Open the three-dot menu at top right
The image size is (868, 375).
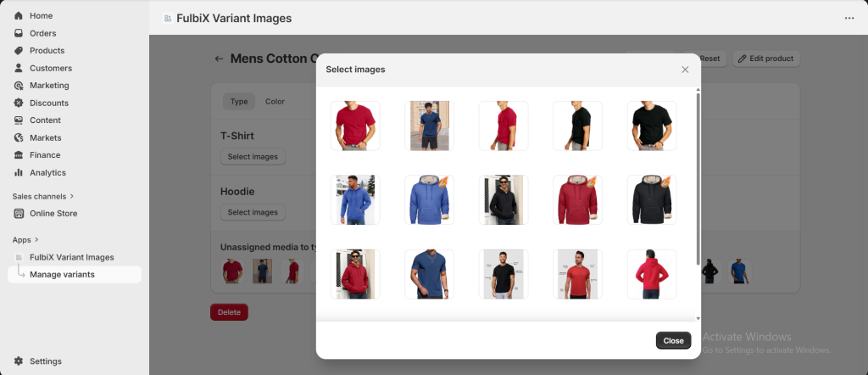tap(849, 18)
